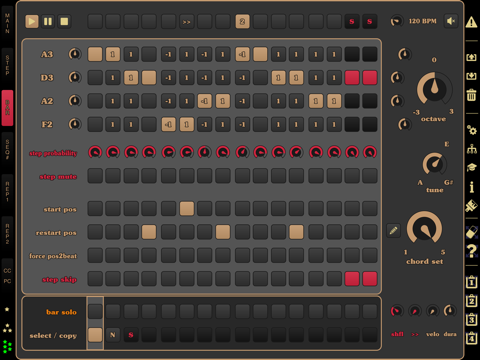Click the warning triangle icon
This screenshot has height=360, width=480.
[x=471, y=22]
